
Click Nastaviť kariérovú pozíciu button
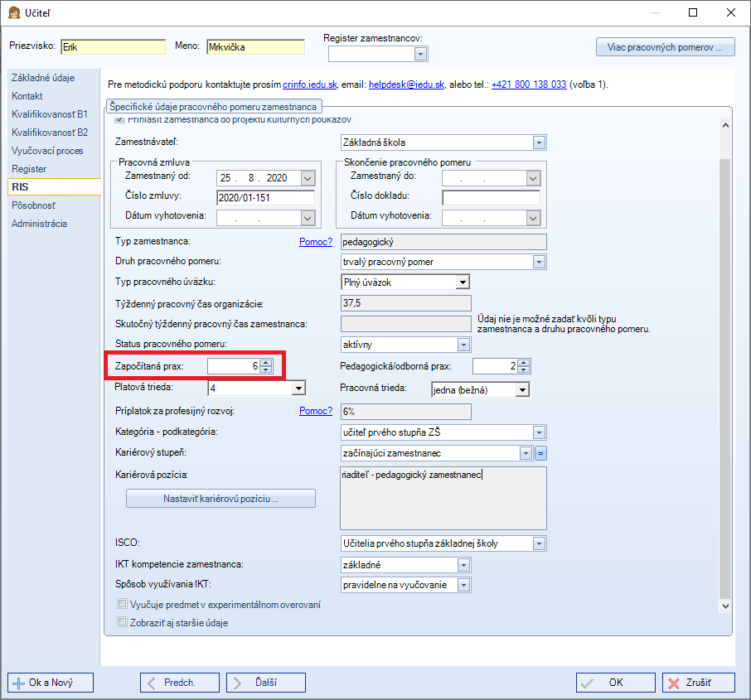coord(220,499)
